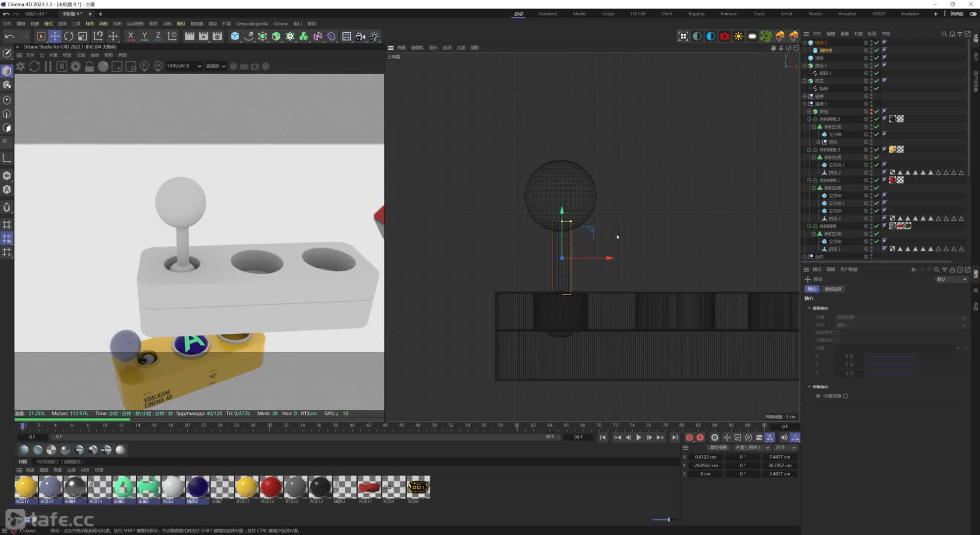
Task: Click frame 44 on the timeline ruler
Action: pyautogui.click(x=385, y=426)
